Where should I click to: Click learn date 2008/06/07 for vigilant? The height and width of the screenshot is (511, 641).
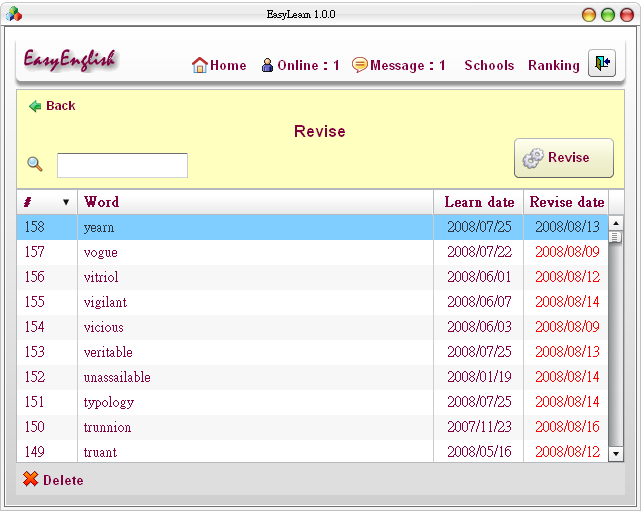pyautogui.click(x=479, y=301)
